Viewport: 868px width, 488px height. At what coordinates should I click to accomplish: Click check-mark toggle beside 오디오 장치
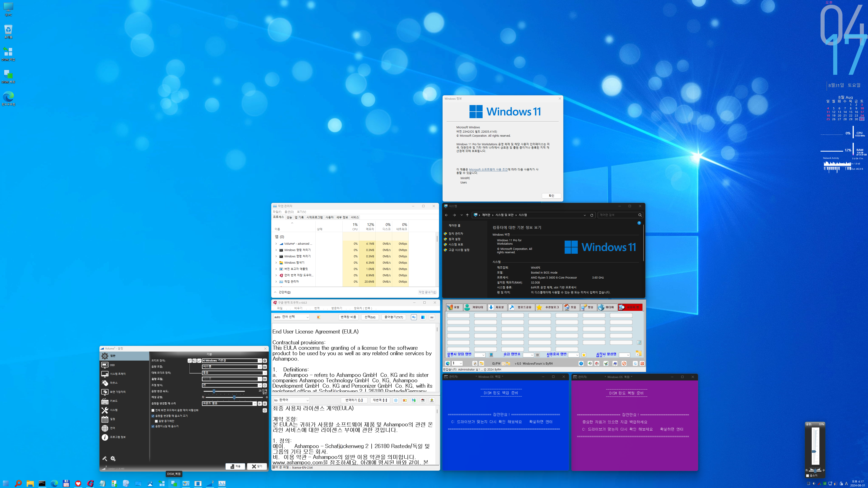pos(199,361)
